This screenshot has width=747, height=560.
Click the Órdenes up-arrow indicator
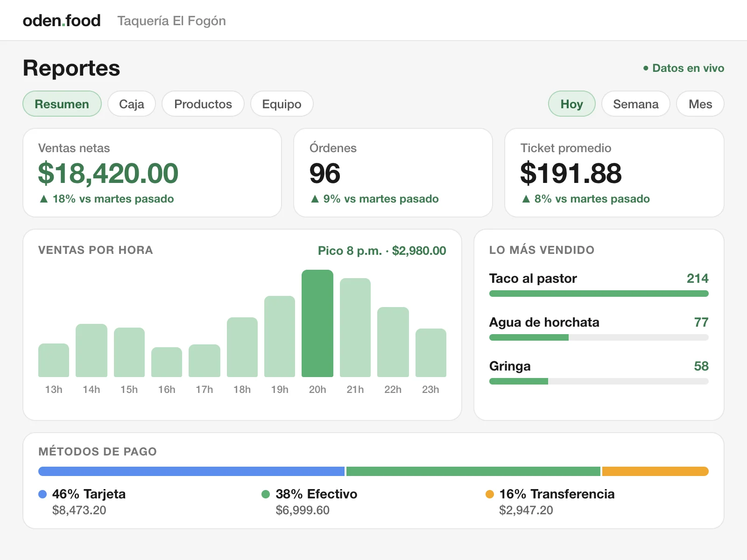[x=315, y=199]
